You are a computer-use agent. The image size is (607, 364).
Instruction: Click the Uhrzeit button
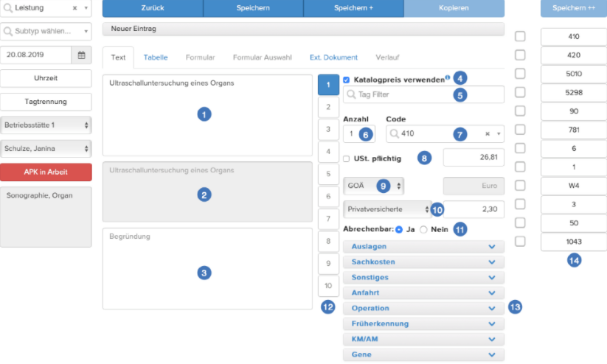pyautogui.click(x=46, y=78)
